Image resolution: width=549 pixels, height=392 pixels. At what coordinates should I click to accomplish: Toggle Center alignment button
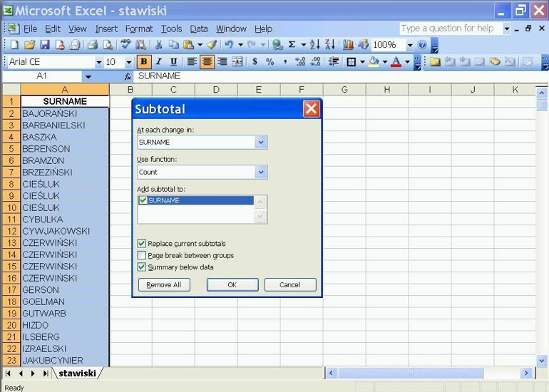tap(207, 62)
